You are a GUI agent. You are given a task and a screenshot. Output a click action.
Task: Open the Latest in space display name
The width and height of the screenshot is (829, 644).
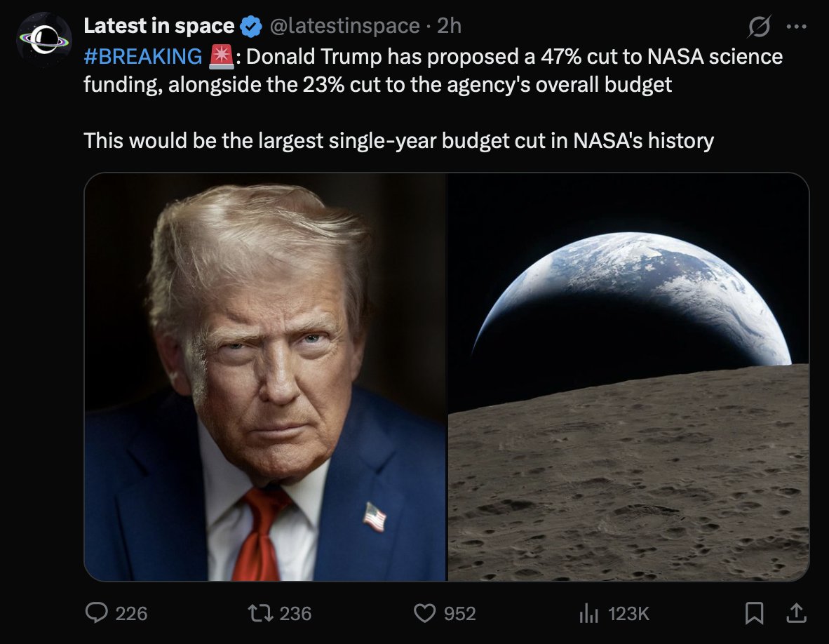(159, 26)
